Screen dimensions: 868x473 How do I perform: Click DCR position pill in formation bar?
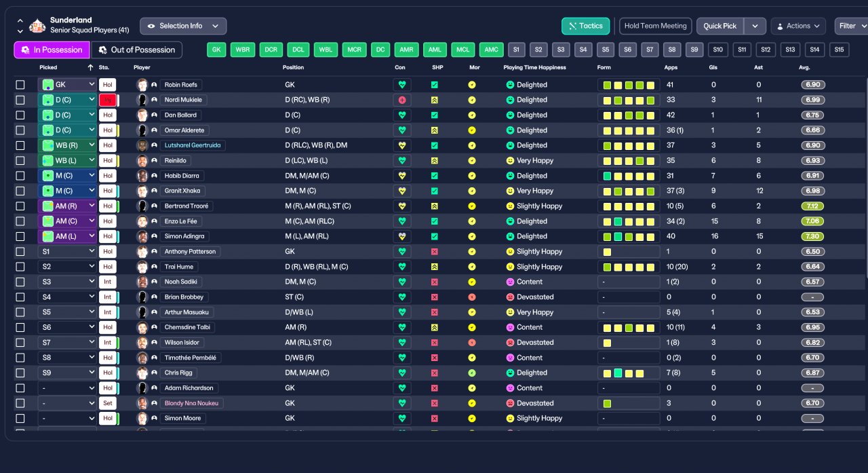(x=271, y=50)
